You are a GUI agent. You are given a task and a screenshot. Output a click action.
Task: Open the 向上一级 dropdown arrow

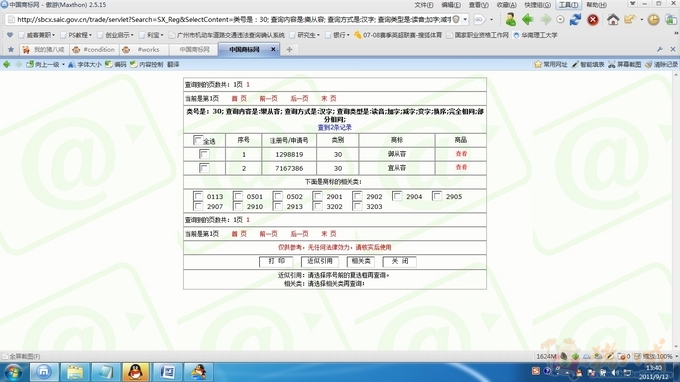[63, 65]
